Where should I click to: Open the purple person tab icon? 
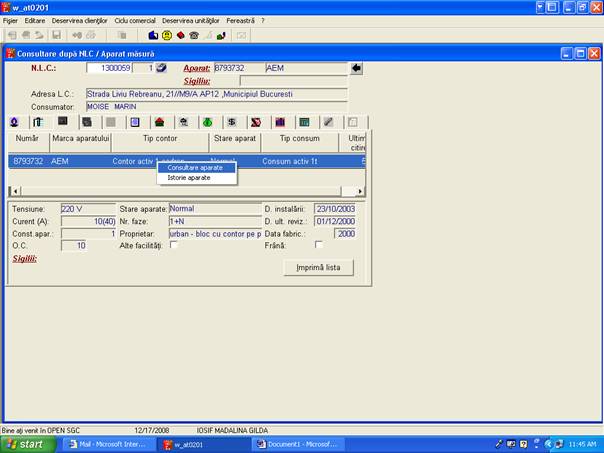(x=14, y=122)
